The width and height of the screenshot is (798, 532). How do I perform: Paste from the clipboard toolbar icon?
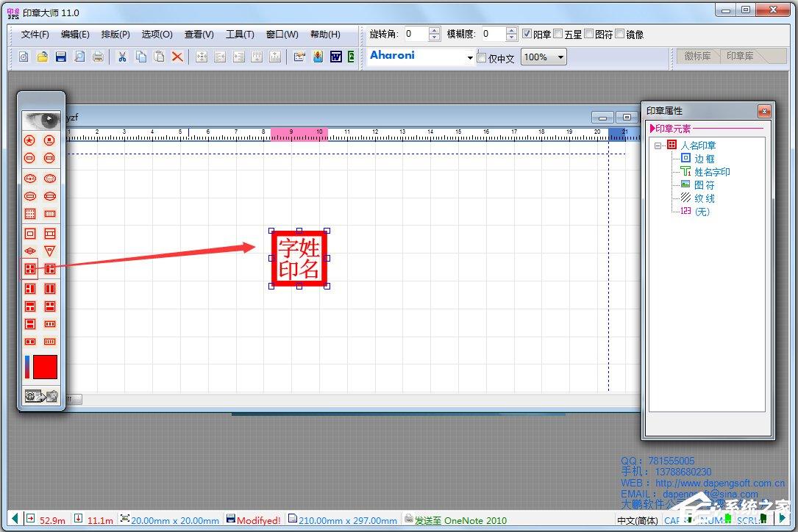160,57
